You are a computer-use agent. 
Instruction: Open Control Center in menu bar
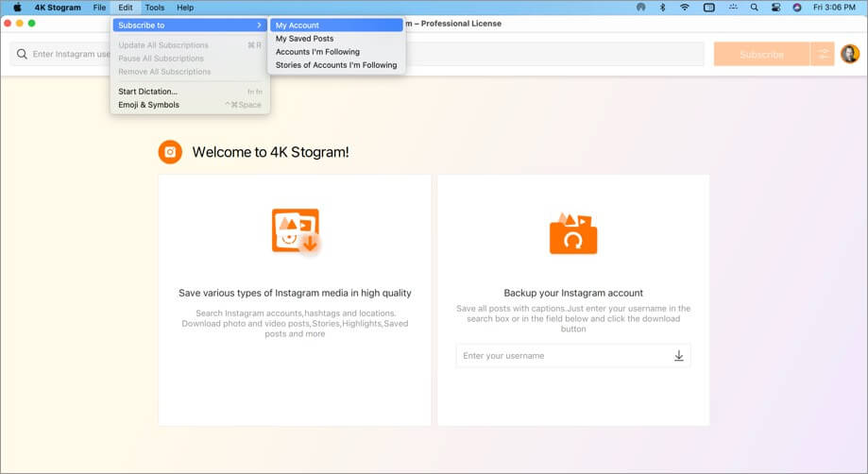point(775,8)
